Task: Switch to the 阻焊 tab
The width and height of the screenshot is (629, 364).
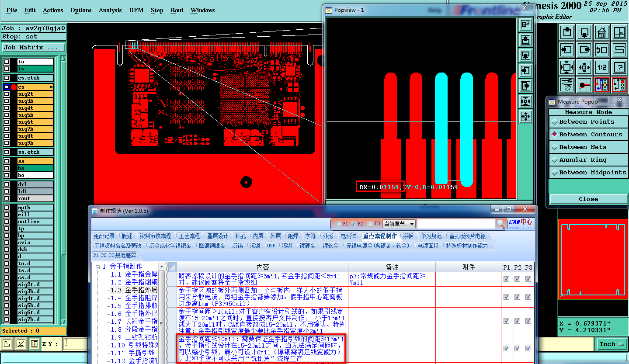Action: pyautogui.click(x=292, y=236)
